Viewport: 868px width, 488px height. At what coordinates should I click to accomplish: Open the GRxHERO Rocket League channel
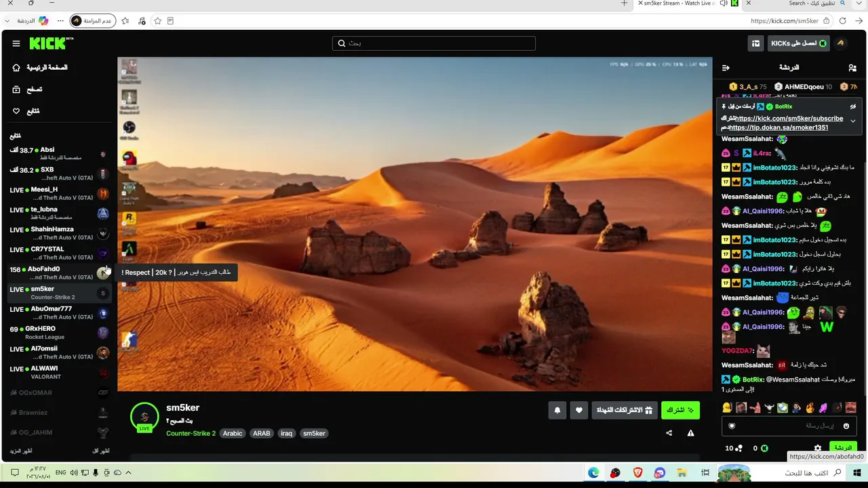pyautogui.click(x=59, y=332)
